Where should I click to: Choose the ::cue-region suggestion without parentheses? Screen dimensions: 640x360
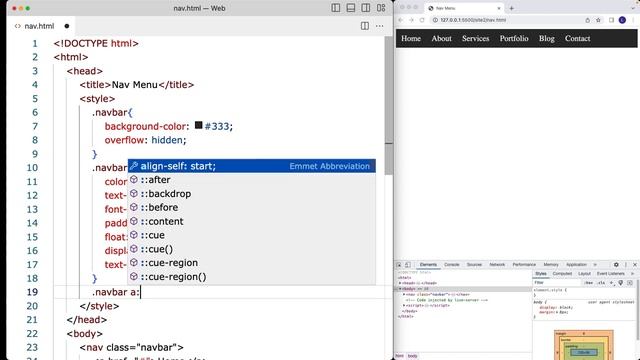click(x=251, y=263)
